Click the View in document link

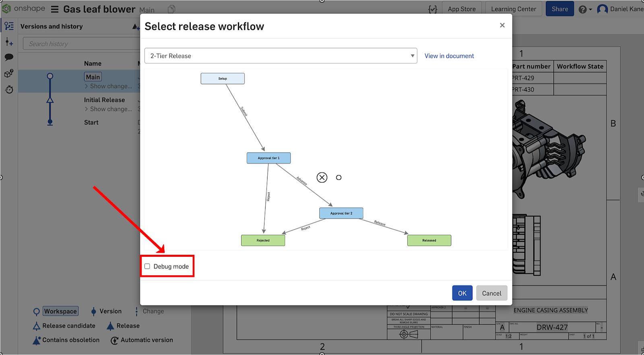pyautogui.click(x=449, y=56)
